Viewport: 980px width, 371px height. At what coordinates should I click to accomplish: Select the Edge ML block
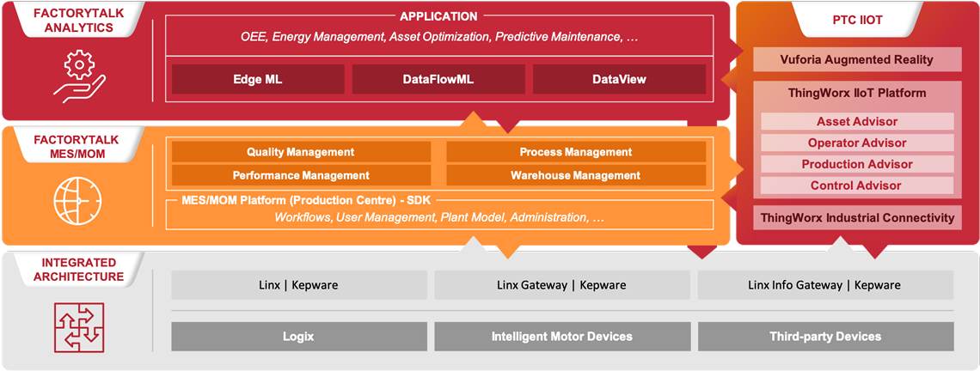(x=257, y=79)
